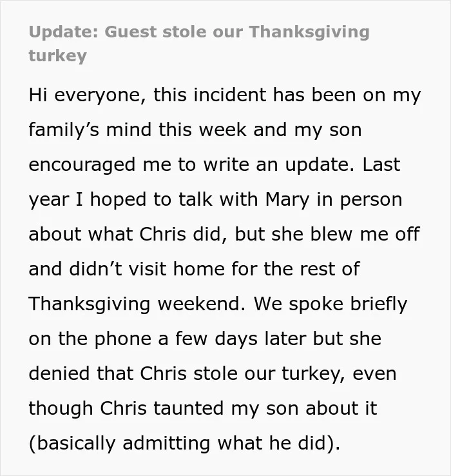Select the word "taunted" in the text
Image resolution: width=451 pixels, height=476 pixels.
click(188, 408)
